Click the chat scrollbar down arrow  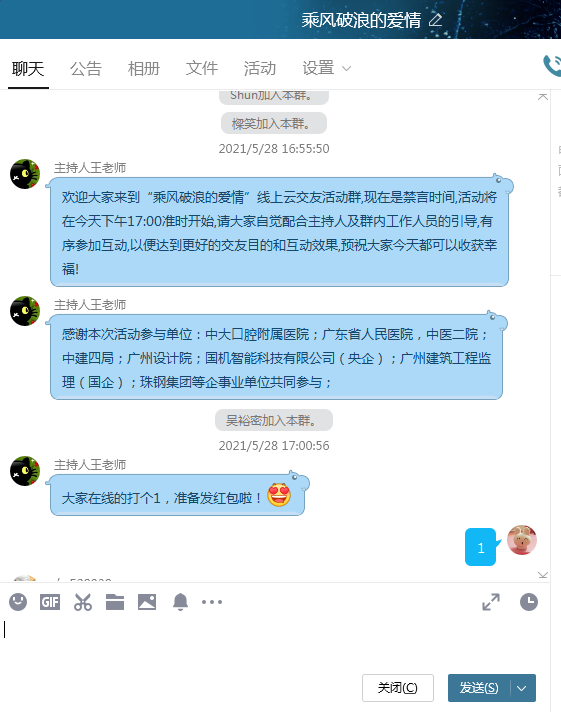pos(543,575)
